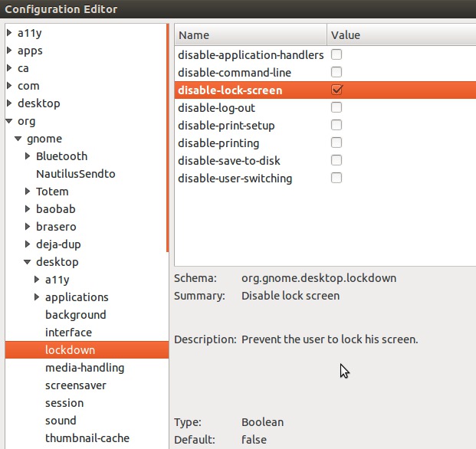476x449 pixels.
Task: Expand the Totem tree node
Action: (x=28, y=192)
